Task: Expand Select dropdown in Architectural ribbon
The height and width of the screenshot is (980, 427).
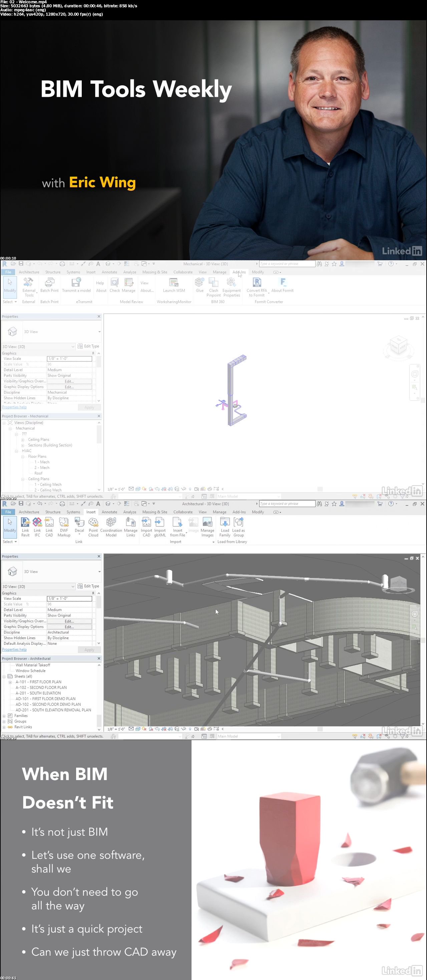Action: (10, 542)
